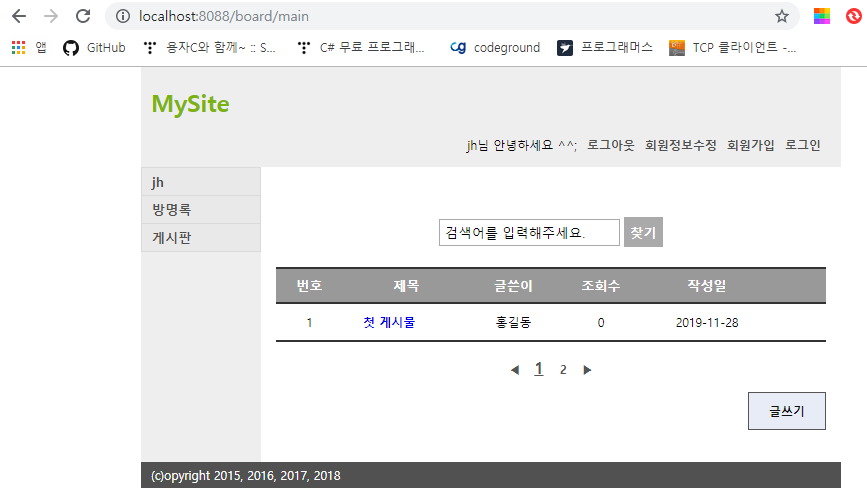Go to next page with right arrow
This screenshot has height=502, width=867.
[587, 370]
